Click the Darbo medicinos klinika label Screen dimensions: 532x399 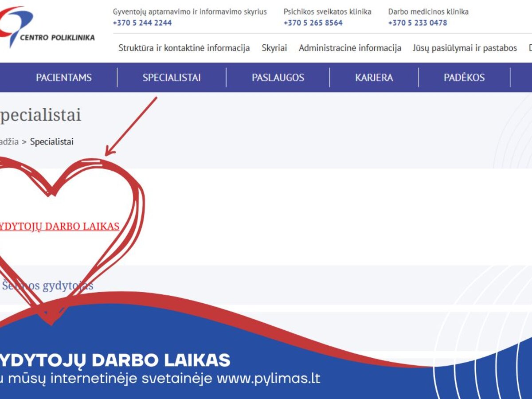pyautogui.click(x=428, y=12)
